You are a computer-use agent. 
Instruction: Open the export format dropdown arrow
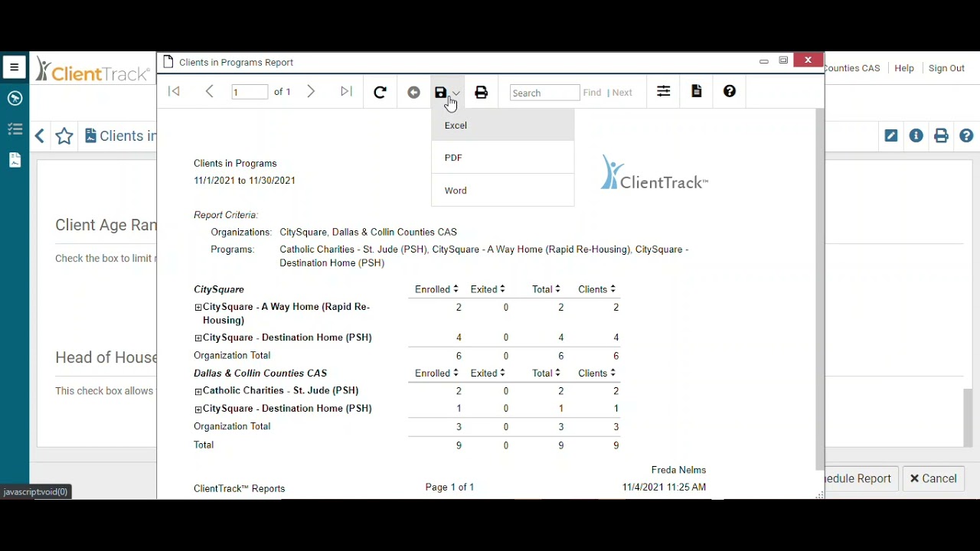pos(456,93)
